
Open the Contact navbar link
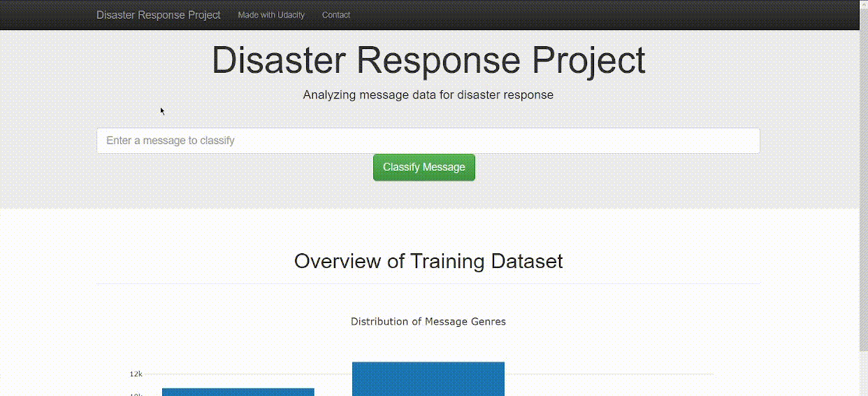[336, 15]
